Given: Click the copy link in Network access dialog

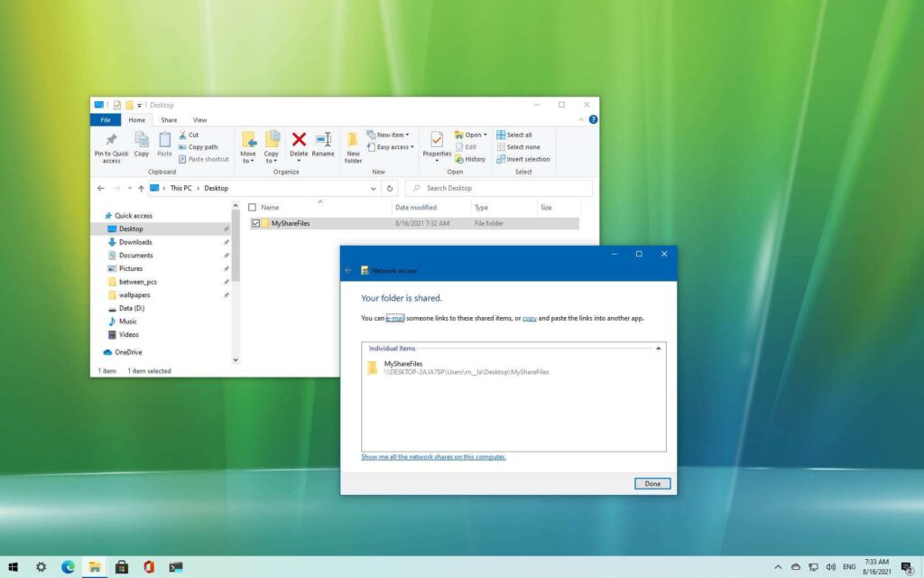Looking at the screenshot, I should [530, 318].
